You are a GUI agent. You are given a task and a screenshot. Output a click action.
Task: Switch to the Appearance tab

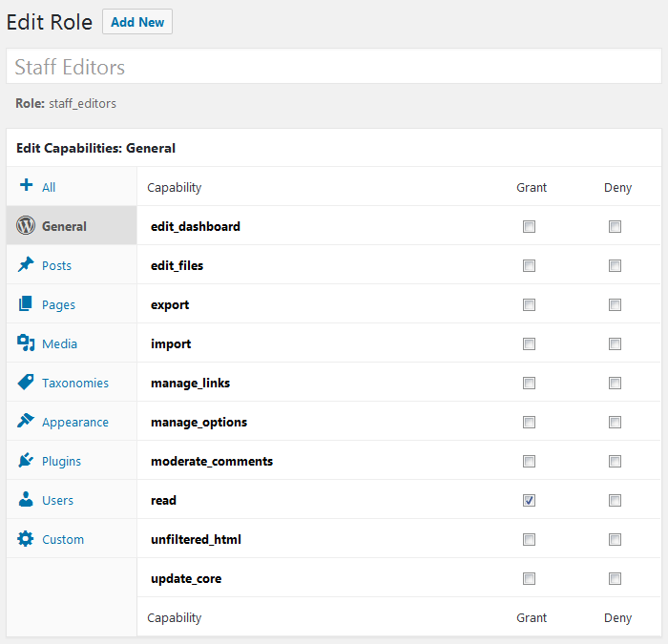pyautogui.click(x=72, y=422)
